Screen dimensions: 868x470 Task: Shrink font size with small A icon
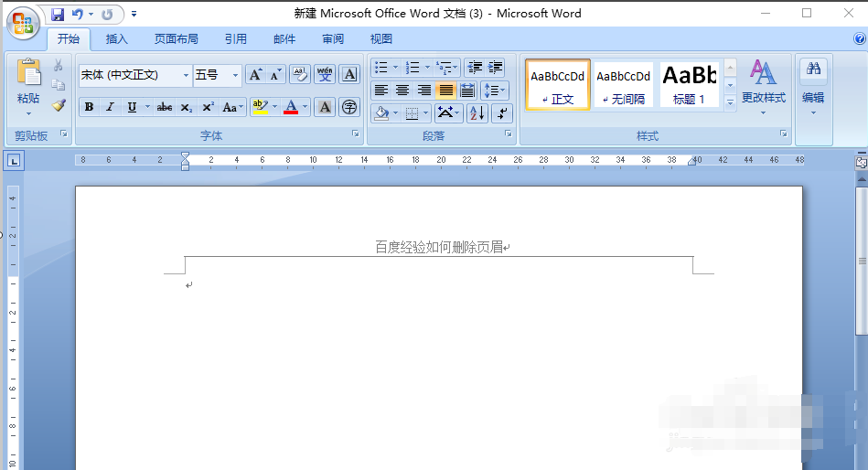coord(275,75)
